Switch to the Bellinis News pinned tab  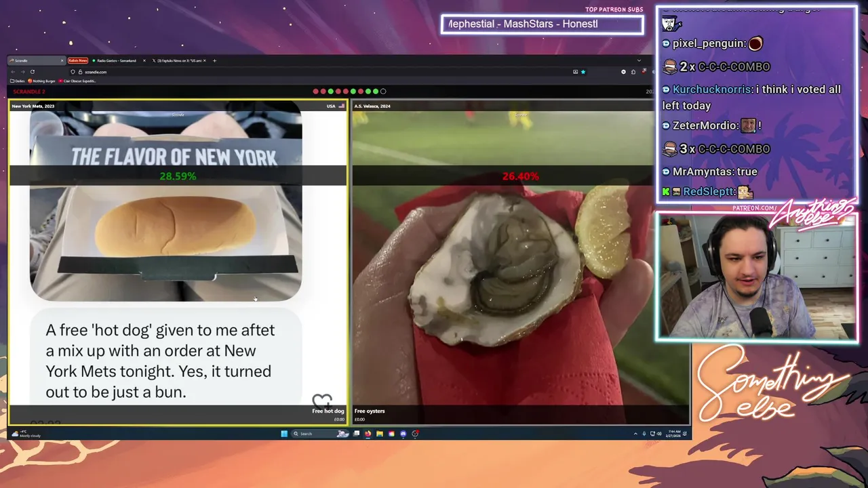[78, 60]
